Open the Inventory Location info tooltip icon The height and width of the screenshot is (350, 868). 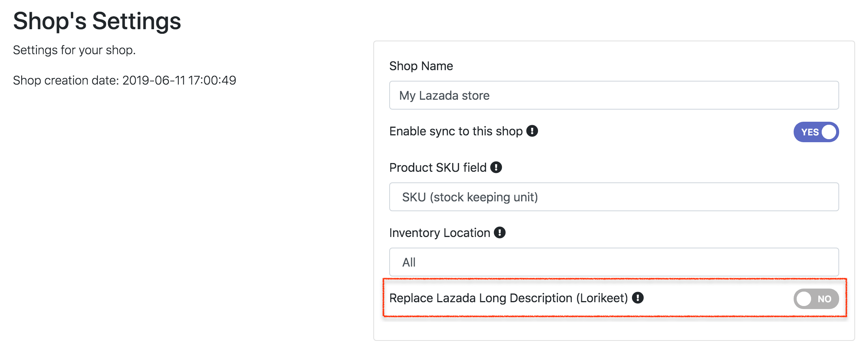point(500,232)
